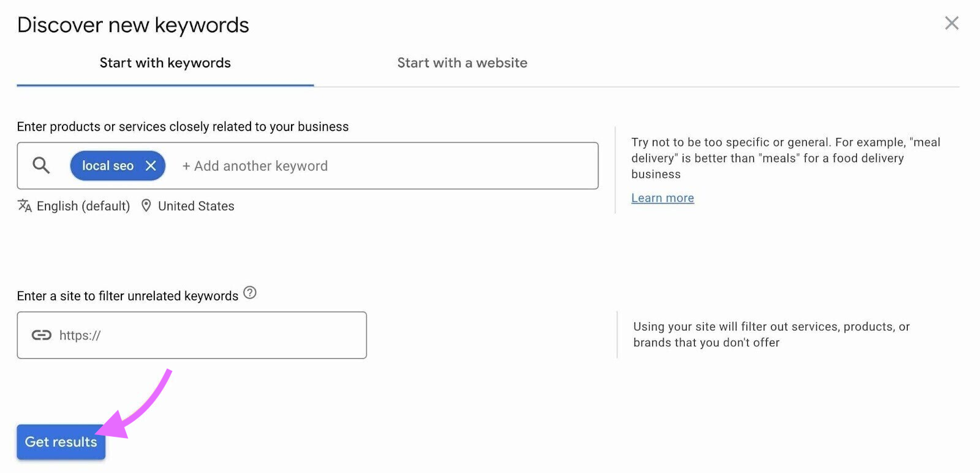
Task: Change the English (default) language setting
Action: coord(83,206)
